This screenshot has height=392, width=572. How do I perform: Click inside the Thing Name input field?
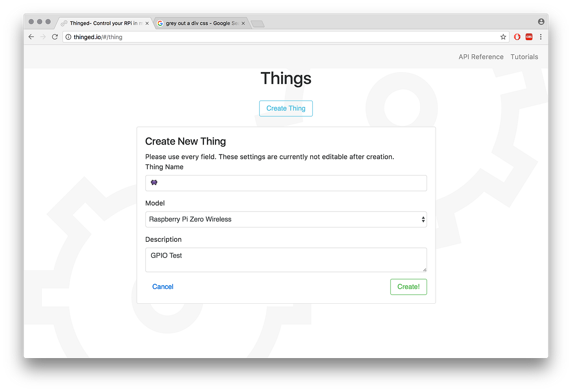[x=286, y=183]
